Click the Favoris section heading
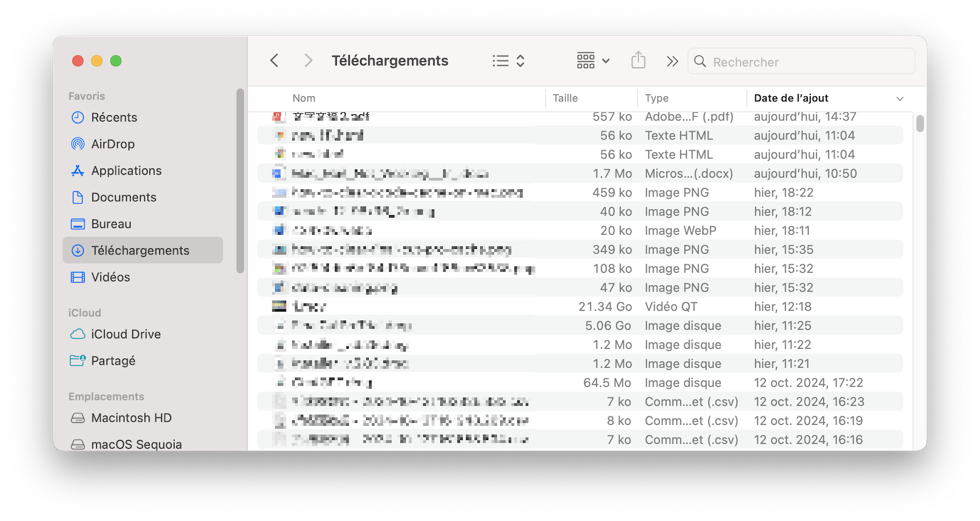The width and height of the screenshot is (980, 521). tap(86, 96)
